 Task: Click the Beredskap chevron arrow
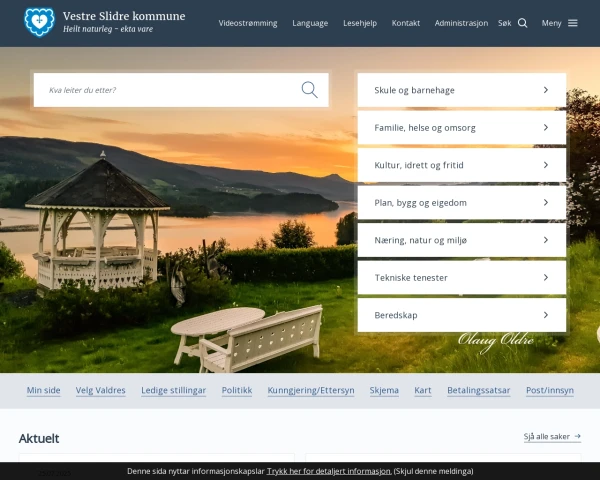(x=546, y=315)
